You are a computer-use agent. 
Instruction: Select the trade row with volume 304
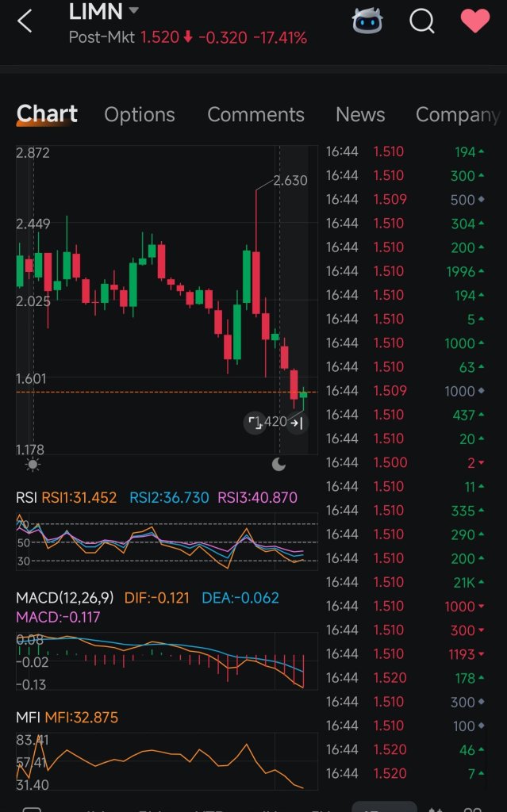pos(405,224)
